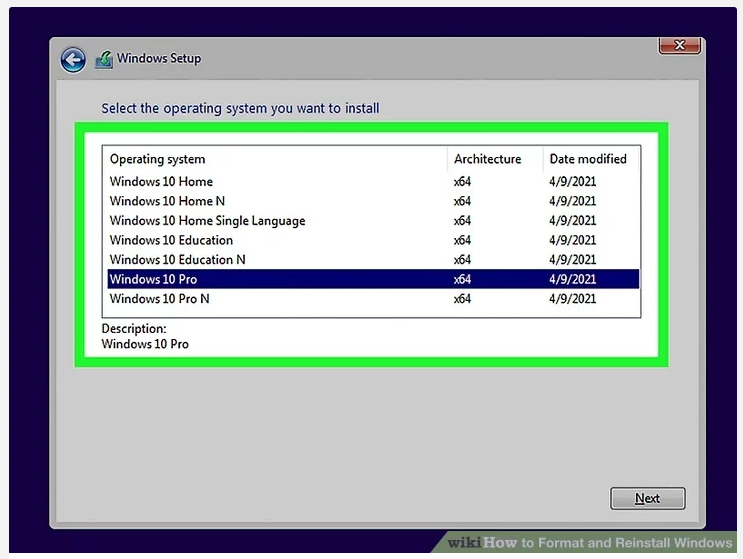
Task: Click the blue back arrow icon
Action: [73, 60]
